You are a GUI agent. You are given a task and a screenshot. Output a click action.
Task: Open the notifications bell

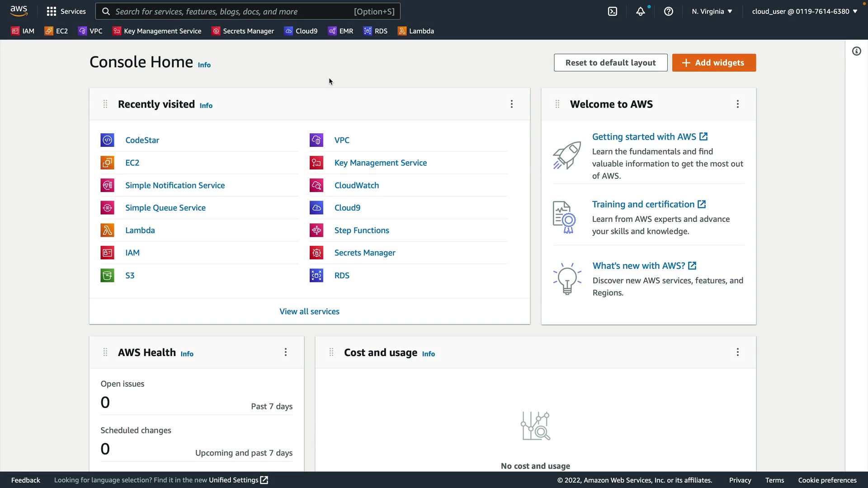pos(640,11)
